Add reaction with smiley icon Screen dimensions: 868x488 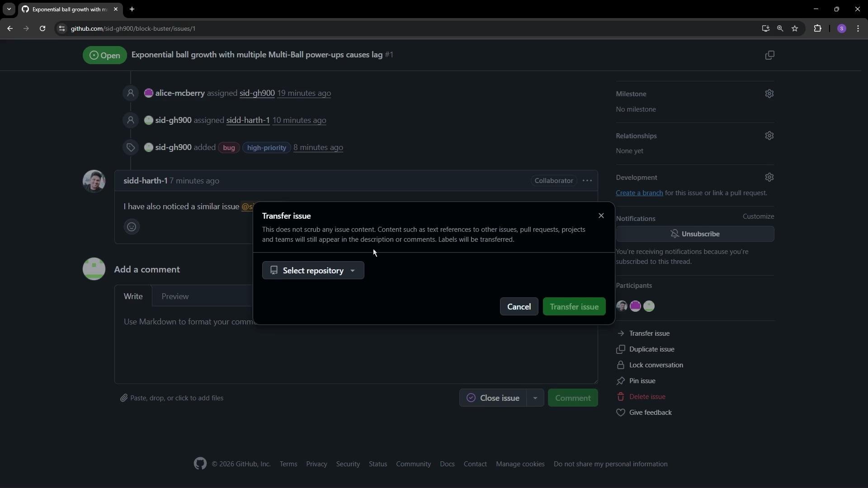pos(132,227)
